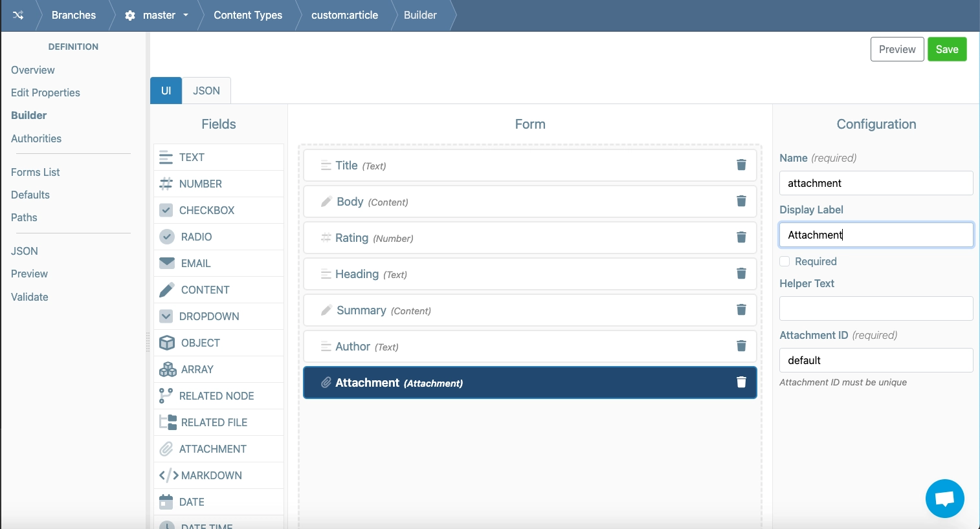This screenshot has height=529, width=980.
Task: Click the Save button
Action: tap(946, 49)
